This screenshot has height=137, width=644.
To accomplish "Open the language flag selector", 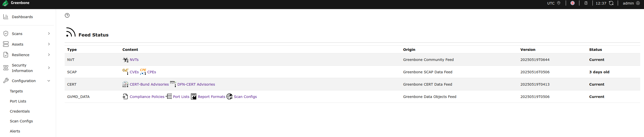I will coord(573,3).
